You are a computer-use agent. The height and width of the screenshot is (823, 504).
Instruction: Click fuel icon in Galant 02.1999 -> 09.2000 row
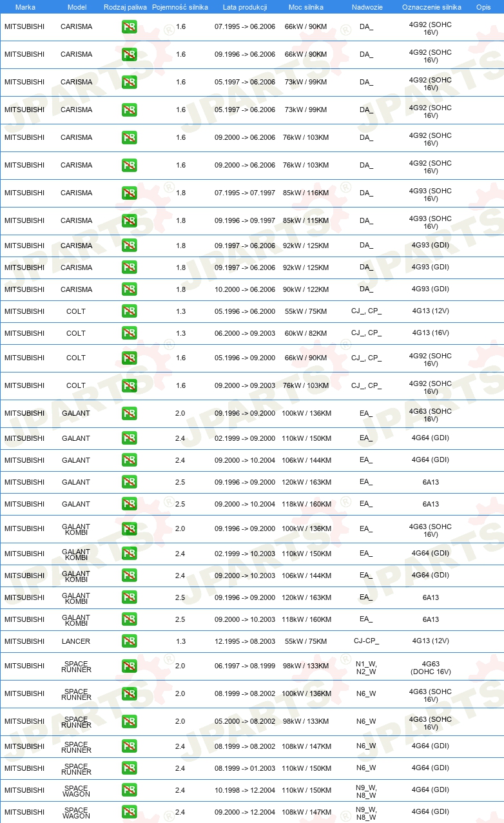(x=129, y=438)
